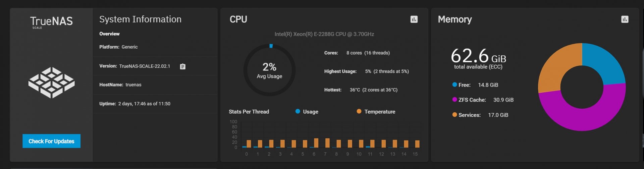Image resolution: width=644 pixels, height=169 pixels.
Task: Click the blue Free donut segment
Action: pyautogui.click(x=604, y=61)
